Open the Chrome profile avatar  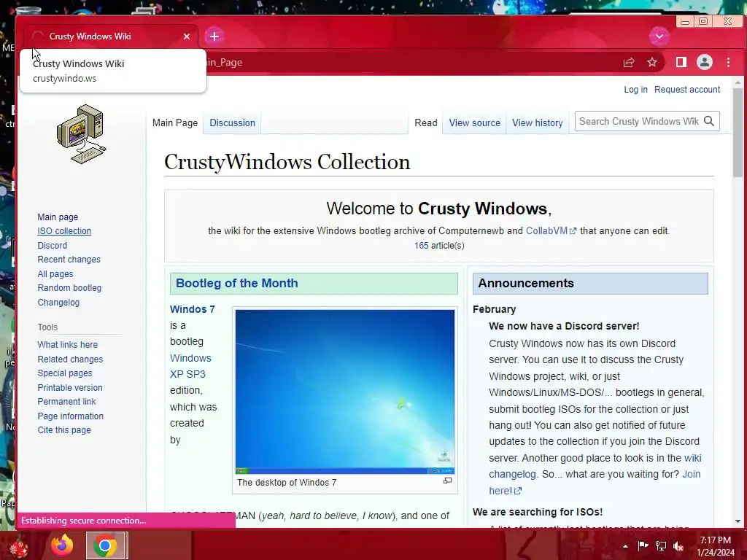click(x=705, y=62)
